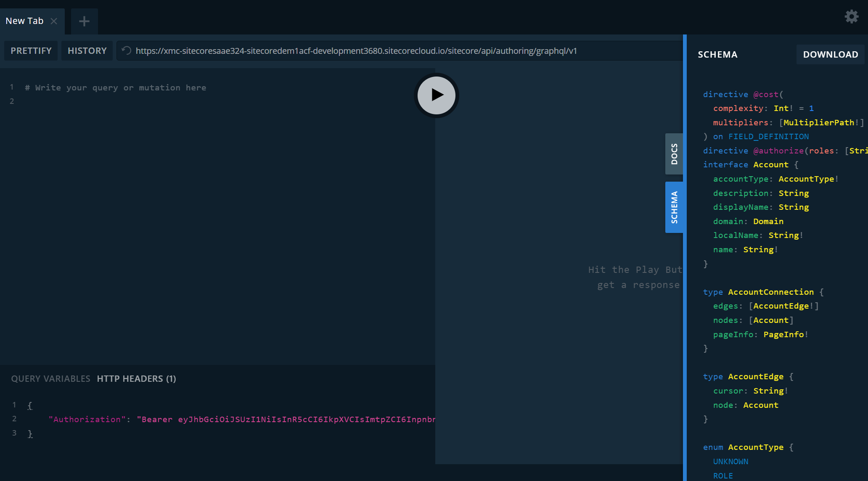This screenshot has height=481, width=868.
Task: Close the New Tab tab
Action: coord(54,21)
